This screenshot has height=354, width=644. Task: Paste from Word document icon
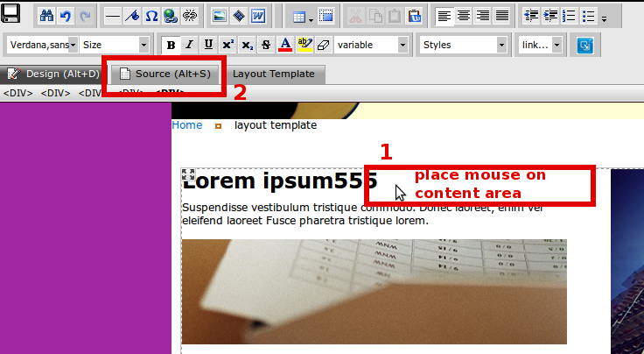point(258,16)
